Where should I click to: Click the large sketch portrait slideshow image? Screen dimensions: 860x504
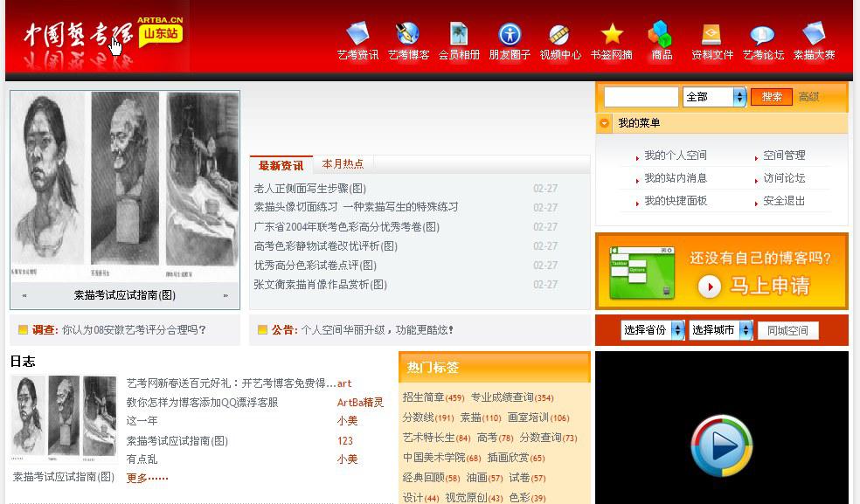point(125,185)
